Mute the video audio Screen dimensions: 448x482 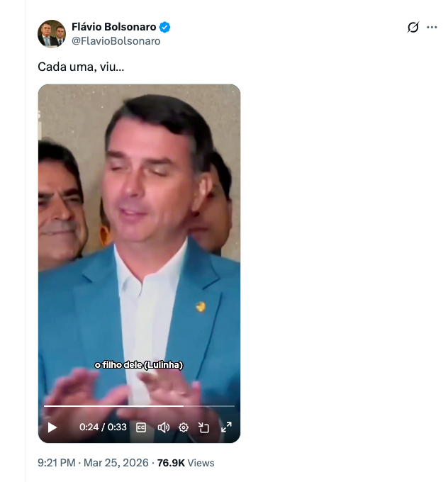tap(163, 427)
